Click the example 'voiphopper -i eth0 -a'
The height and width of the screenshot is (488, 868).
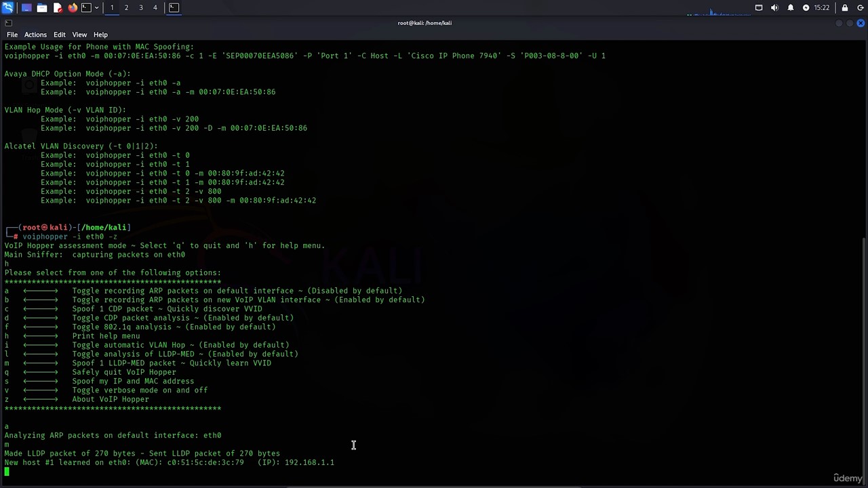pyautogui.click(x=133, y=83)
